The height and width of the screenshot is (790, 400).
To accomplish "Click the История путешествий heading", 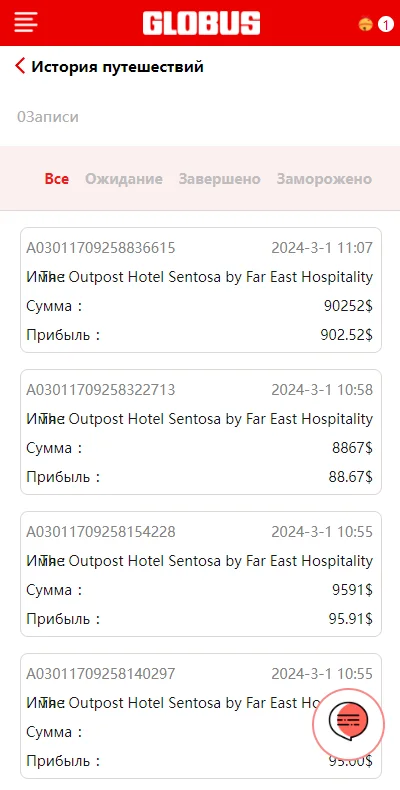I will point(117,66).
